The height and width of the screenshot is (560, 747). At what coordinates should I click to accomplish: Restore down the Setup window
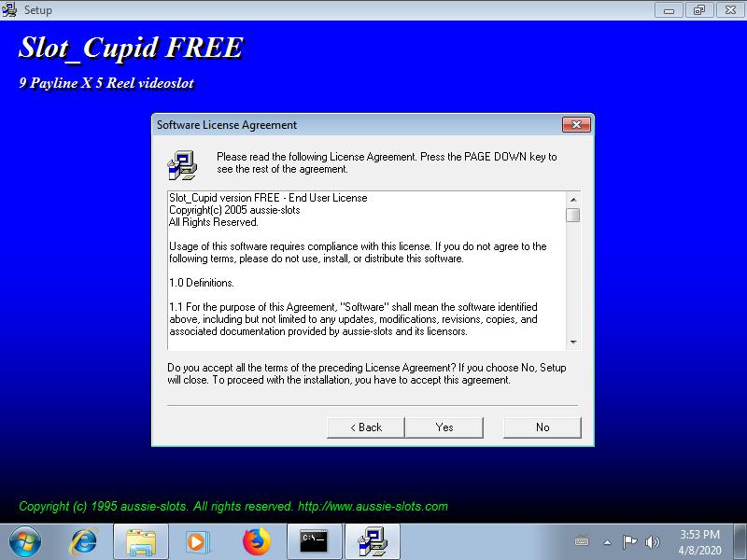(698, 10)
